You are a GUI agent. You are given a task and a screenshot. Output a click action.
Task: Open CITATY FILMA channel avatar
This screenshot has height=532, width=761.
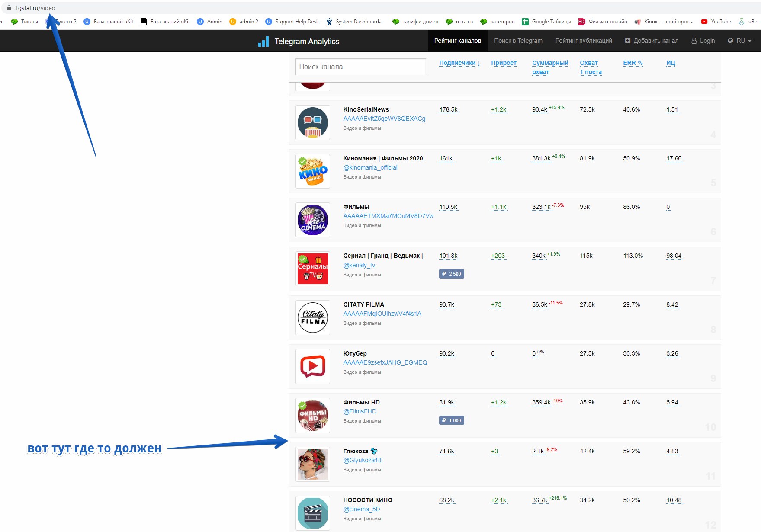coord(313,317)
